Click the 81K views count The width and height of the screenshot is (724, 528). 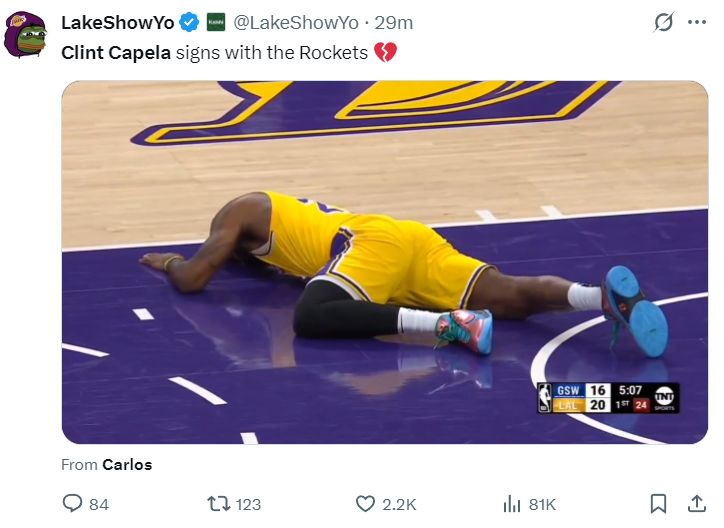tap(542, 504)
